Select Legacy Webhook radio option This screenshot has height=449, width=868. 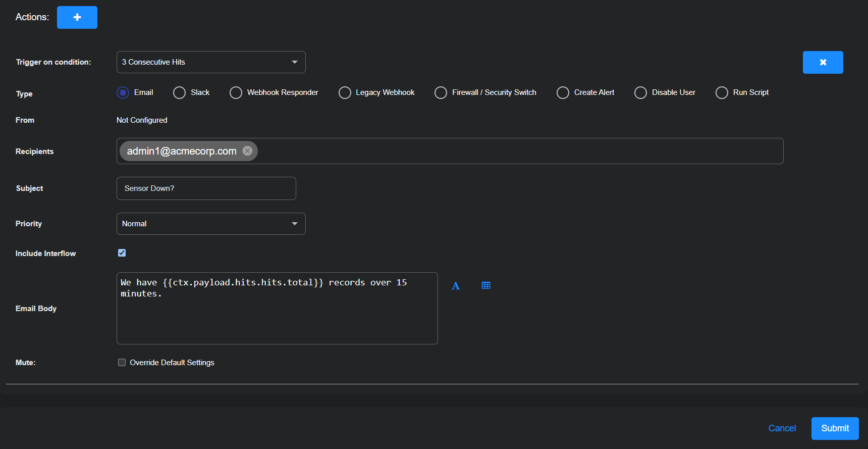point(345,93)
